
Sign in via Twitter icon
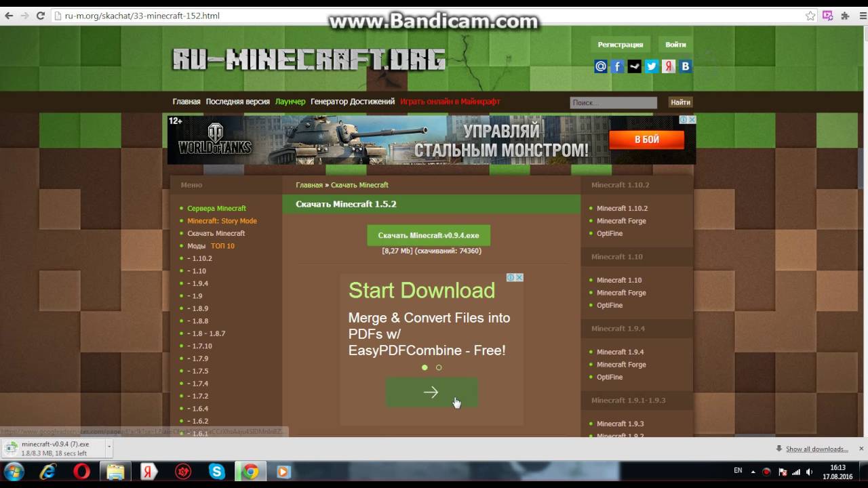point(652,66)
